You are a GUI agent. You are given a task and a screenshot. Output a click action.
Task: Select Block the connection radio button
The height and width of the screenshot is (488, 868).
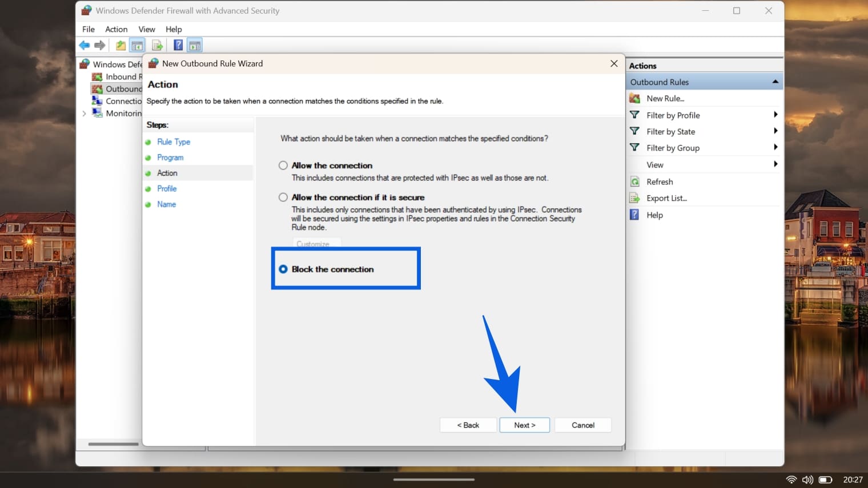[283, 269]
